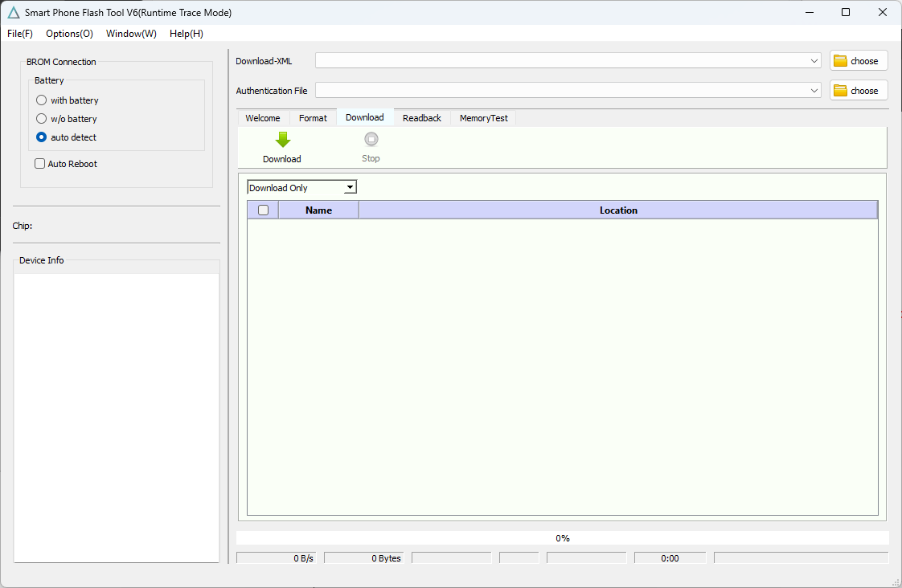The height and width of the screenshot is (588, 902).
Task: Click the green Download arrow icon
Action: 282,140
